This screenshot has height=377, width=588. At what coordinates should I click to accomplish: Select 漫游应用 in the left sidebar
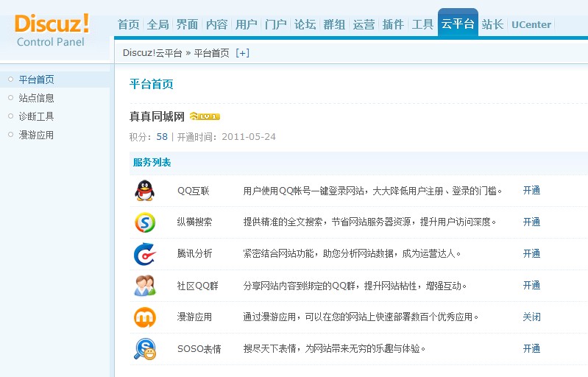(36, 135)
